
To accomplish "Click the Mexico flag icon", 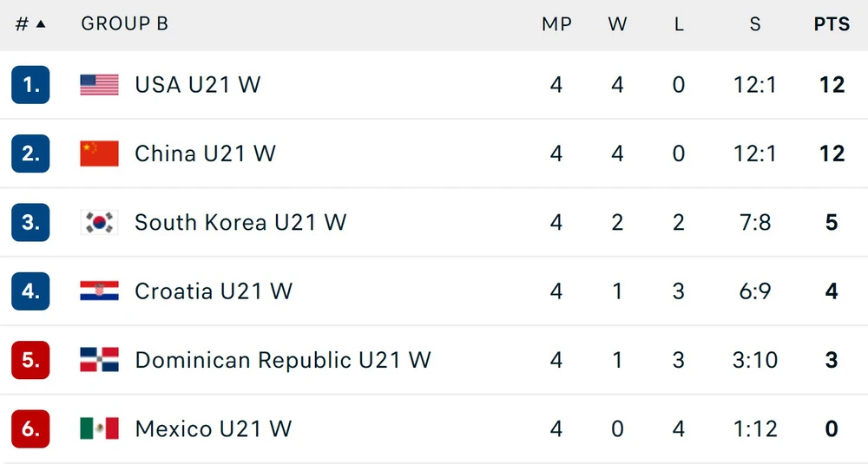I will point(99,428).
